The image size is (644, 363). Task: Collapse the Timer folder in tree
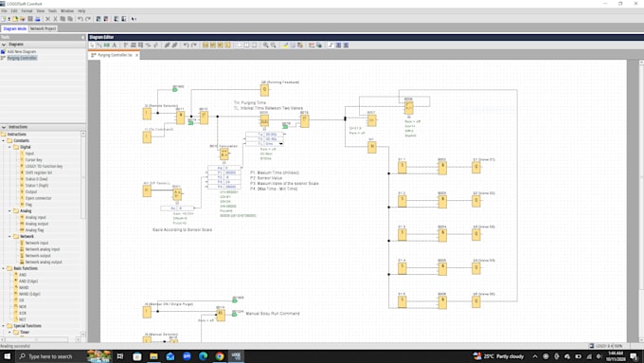pyautogui.click(x=9, y=332)
